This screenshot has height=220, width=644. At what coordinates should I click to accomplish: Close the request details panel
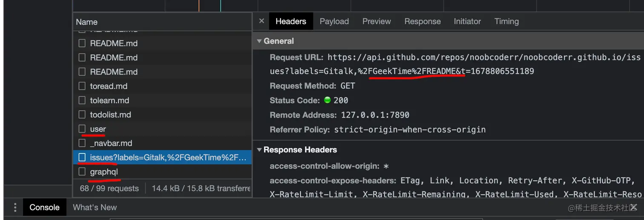pos(262,21)
